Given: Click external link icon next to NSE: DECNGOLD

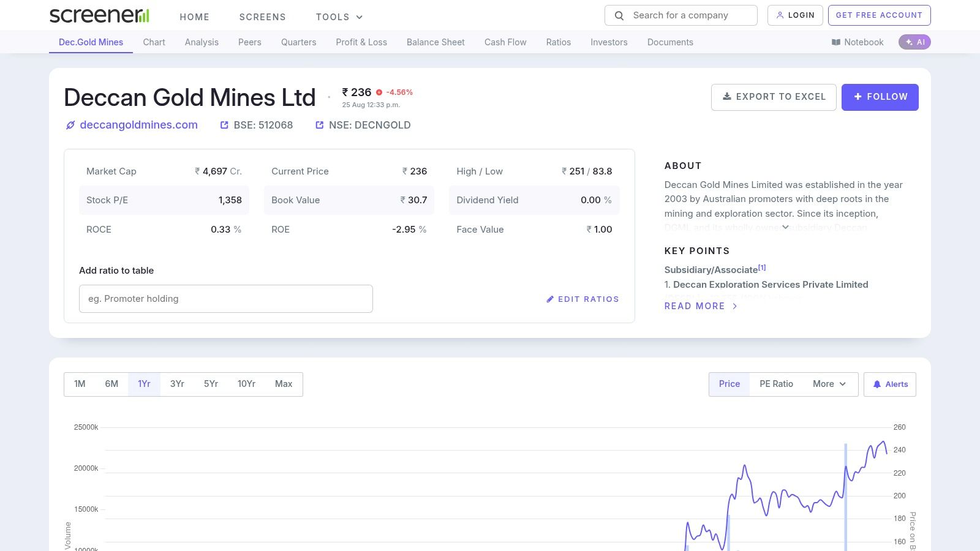Looking at the screenshot, I should (x=319, y=126).
